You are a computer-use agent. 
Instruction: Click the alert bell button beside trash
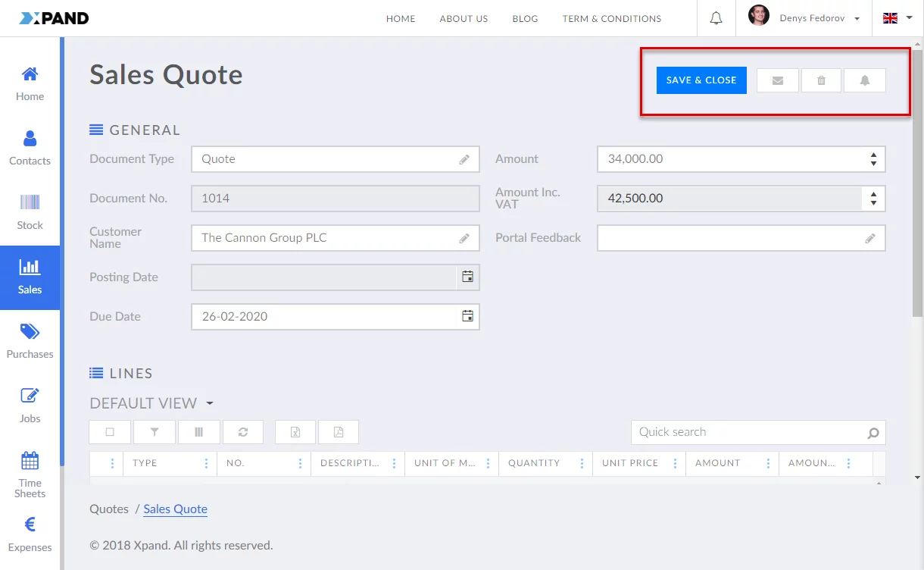tap(864, 80)
